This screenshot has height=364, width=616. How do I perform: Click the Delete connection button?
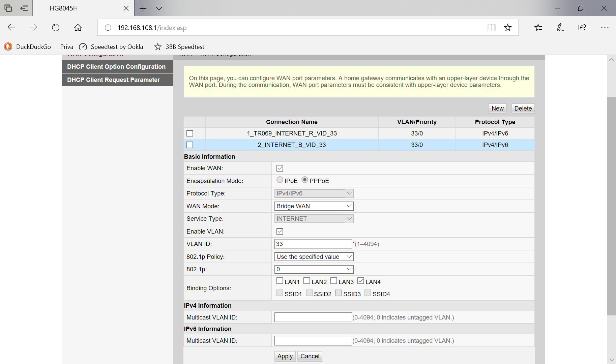[523, 109]
